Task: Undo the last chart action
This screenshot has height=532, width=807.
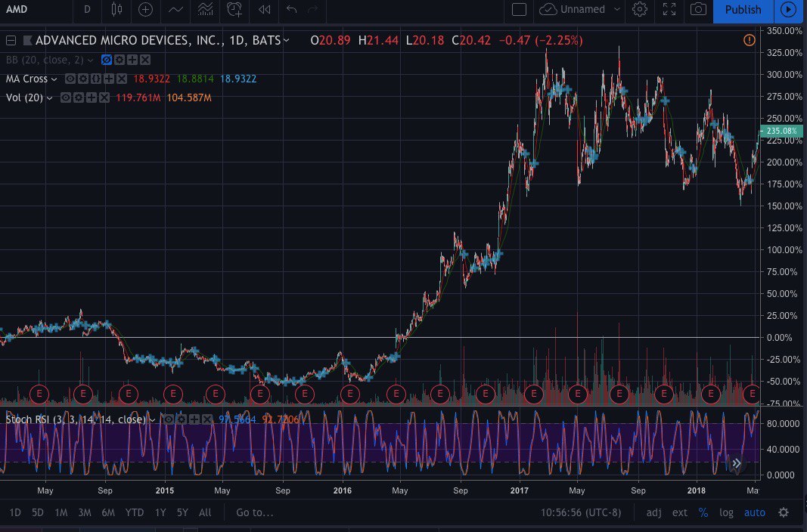Action: pos(291,10)
